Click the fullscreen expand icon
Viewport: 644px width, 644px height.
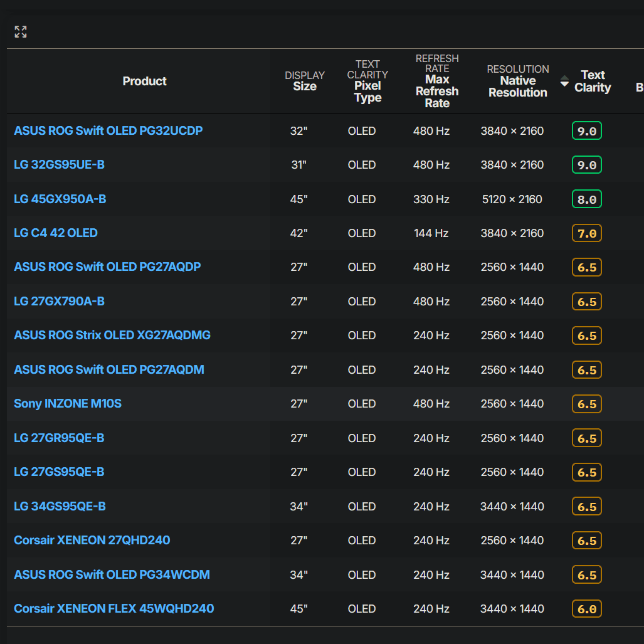[21, 31]
